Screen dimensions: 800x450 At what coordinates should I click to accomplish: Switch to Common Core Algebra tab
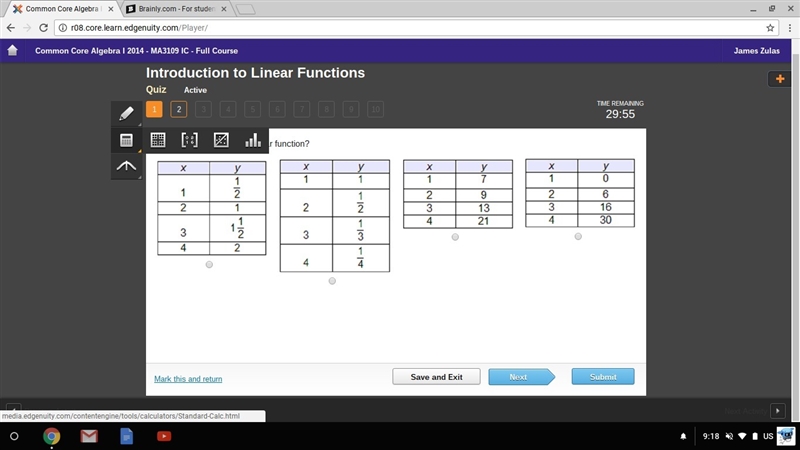pyautogui.click(x=62, y=9)
